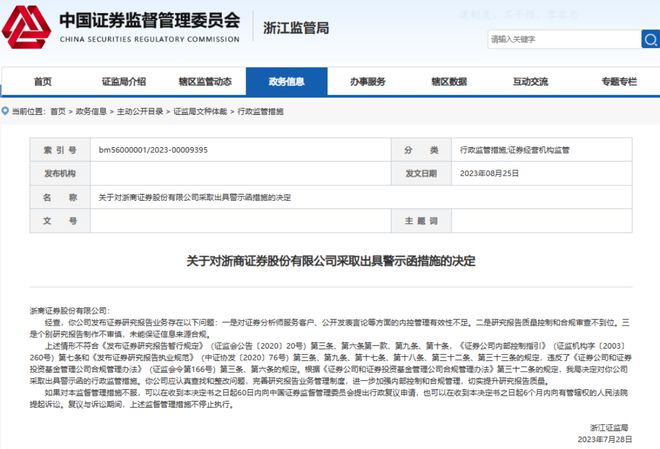Viewport: 660px width, 449px height.
Task: Click the 主题词 table label
Action: click(x=421, y=221)
